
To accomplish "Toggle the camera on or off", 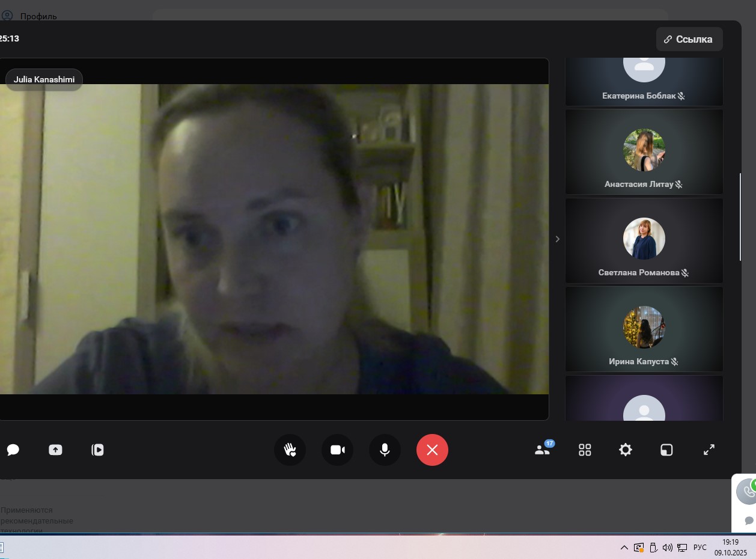I will (337, 450).
